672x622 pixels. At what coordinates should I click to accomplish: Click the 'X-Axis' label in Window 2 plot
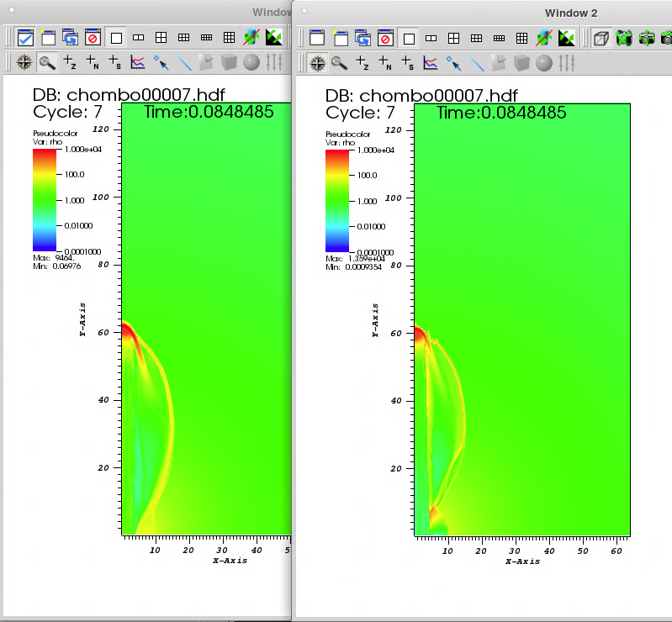[523, 561]
